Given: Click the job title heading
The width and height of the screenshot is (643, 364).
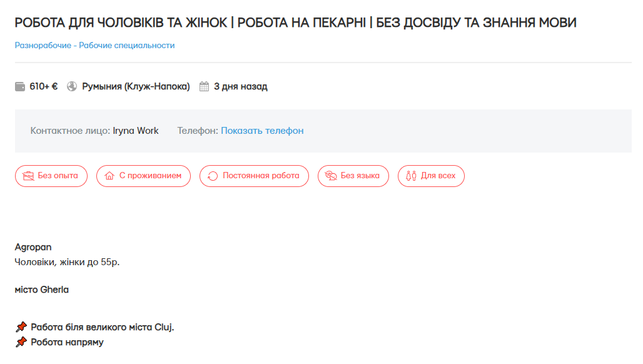Looking at the screenshot, I should coord(295,23).
